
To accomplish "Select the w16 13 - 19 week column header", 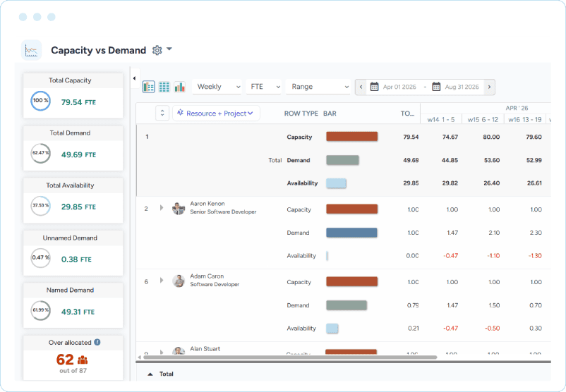I will (x=525, y=119).
